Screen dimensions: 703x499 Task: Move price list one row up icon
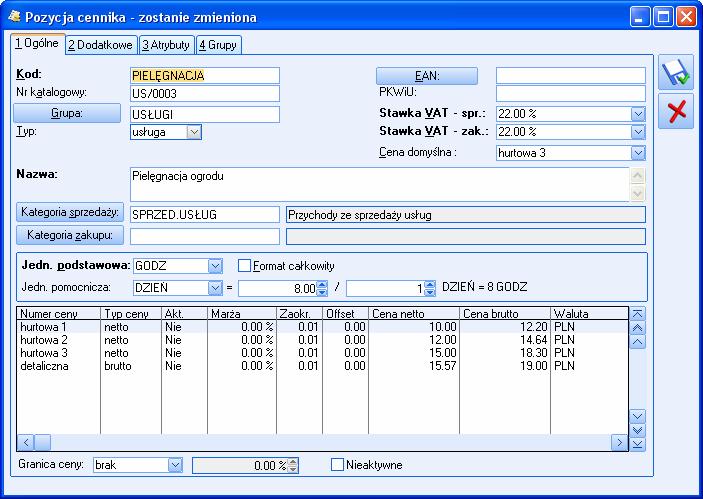[638, 342]
